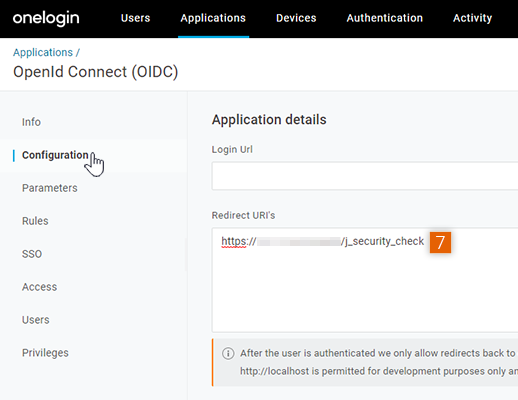The width and height of the screenshot is (518, 400).
Task: Click the "Redirect URI's" field label
Action: [243, 215]
